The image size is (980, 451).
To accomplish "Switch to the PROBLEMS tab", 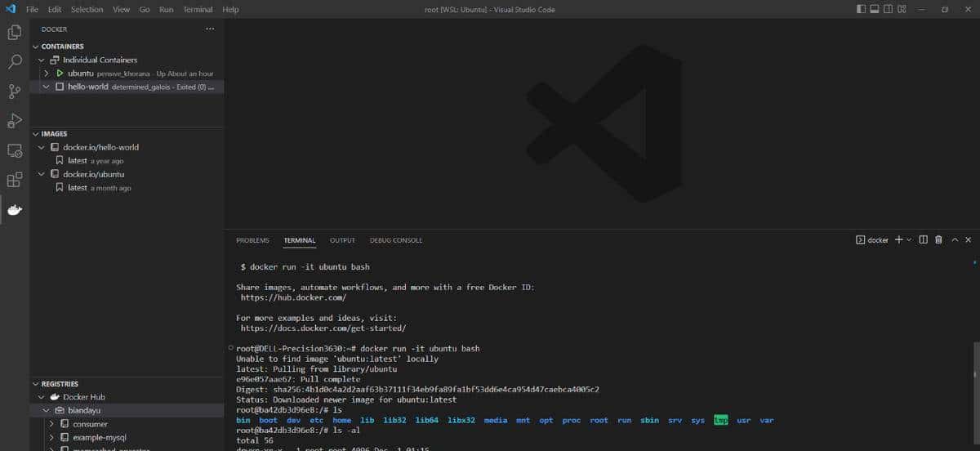I will [252, 240].
